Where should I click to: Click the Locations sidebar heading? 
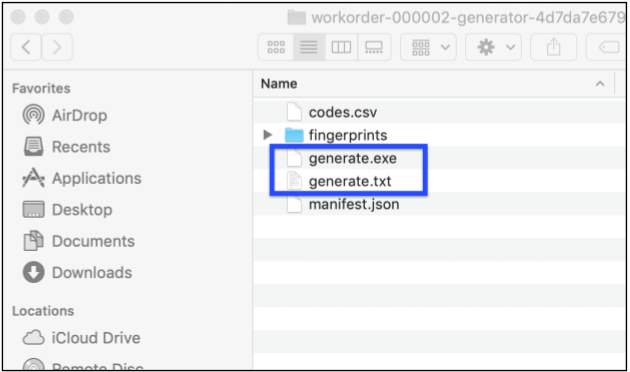[43, 311]
